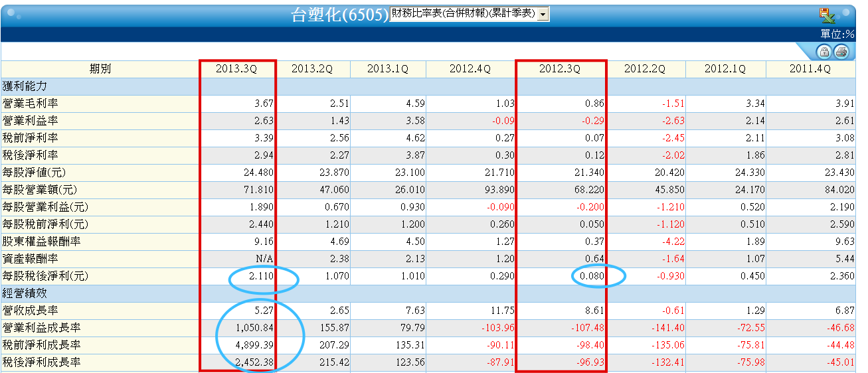Select the 2013.2Q column header
868x373 pixels.
311,69
